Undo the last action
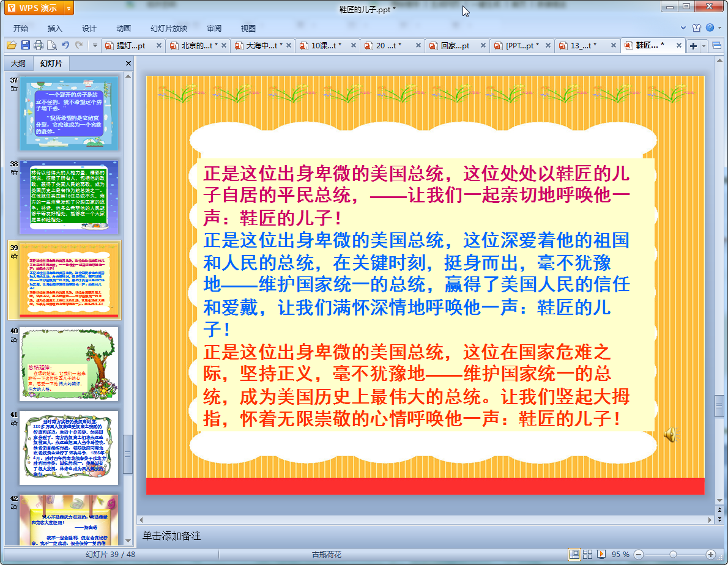The width and height of the screenshot is (728, 565). [65, 45]
